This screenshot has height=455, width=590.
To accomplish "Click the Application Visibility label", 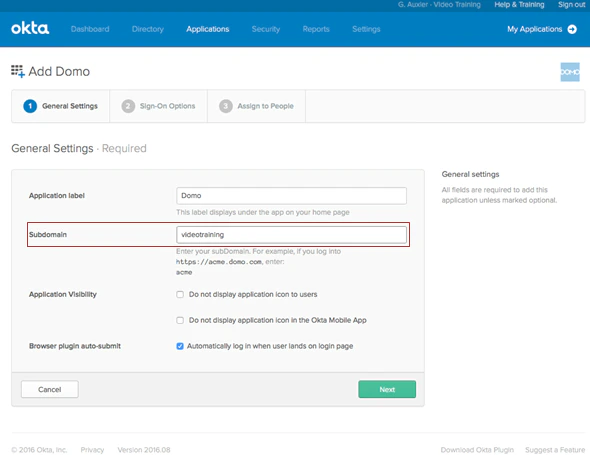I will 63,294.
